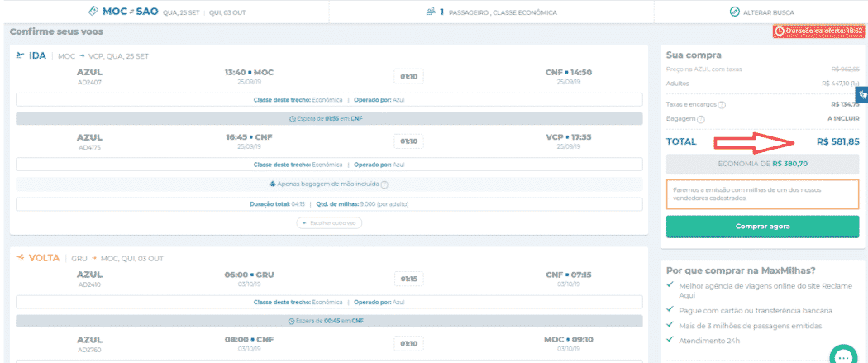Click Preço na AZUL com taxas line
Screen dimensions: 868x363
762,69
